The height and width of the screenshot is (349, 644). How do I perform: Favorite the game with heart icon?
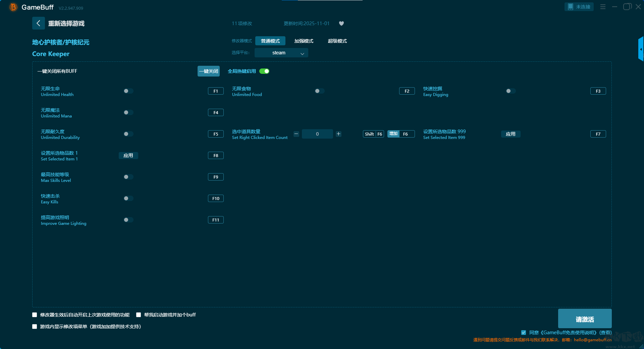[x=341, y=23]
